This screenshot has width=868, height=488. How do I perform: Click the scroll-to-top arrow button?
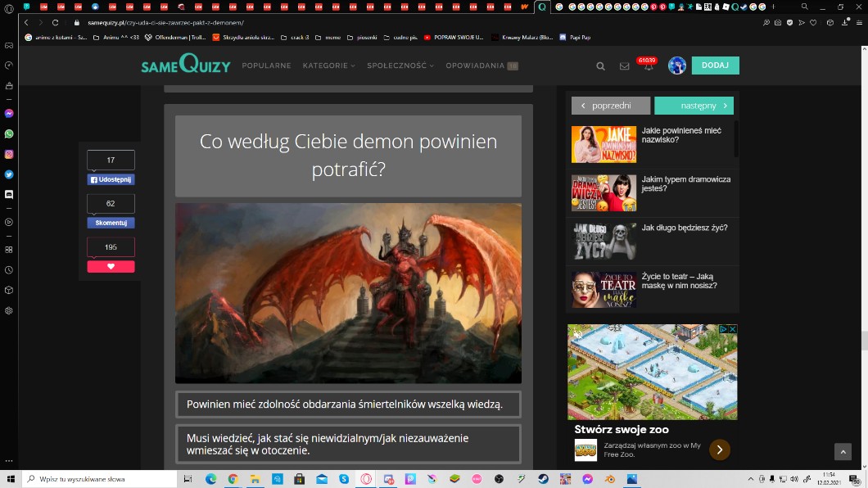tap(843, 452)
